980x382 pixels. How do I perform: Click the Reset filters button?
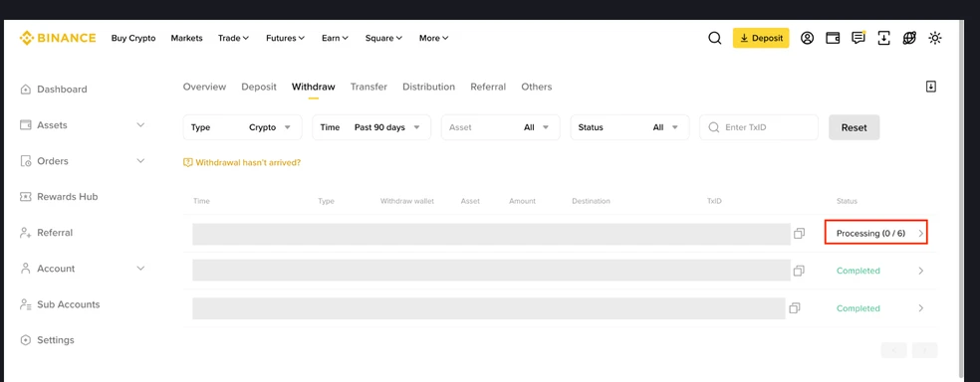tap(854, 127)
